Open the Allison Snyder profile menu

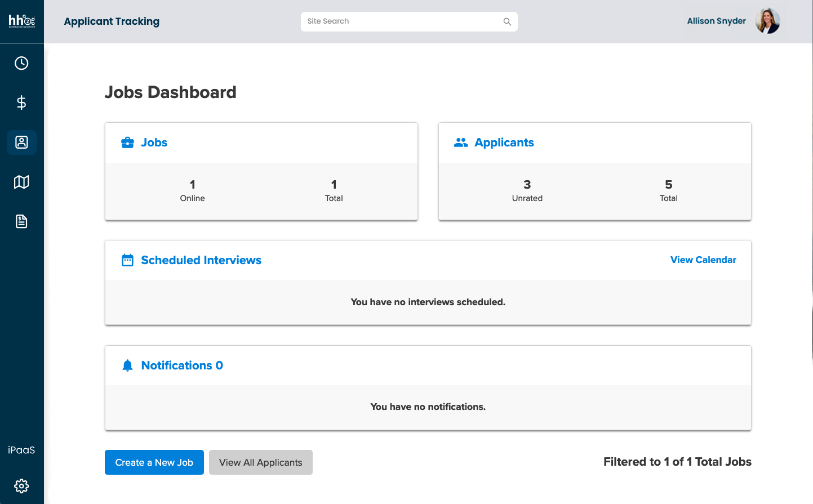[732, 21]
